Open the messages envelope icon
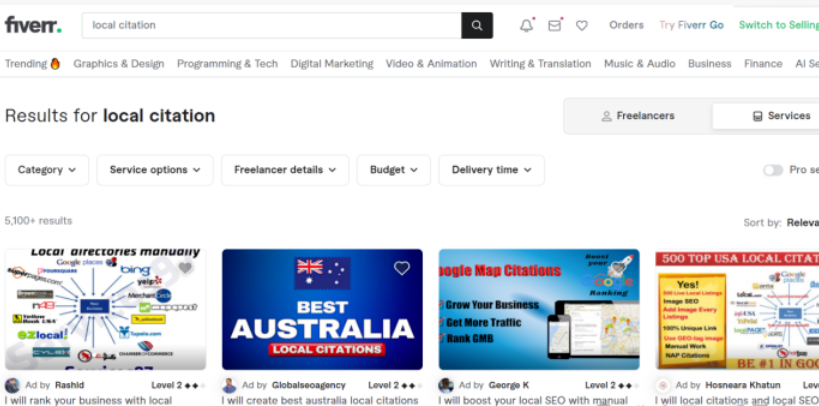819x406 pixels. pyautogui.click(x=555, y=25)
